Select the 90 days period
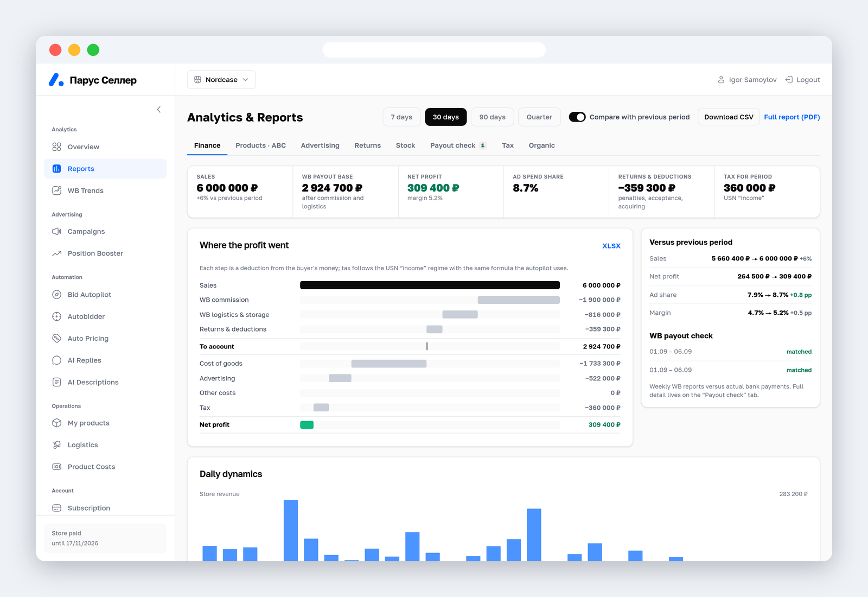This screenshot has width=868, height=597. 492,117
